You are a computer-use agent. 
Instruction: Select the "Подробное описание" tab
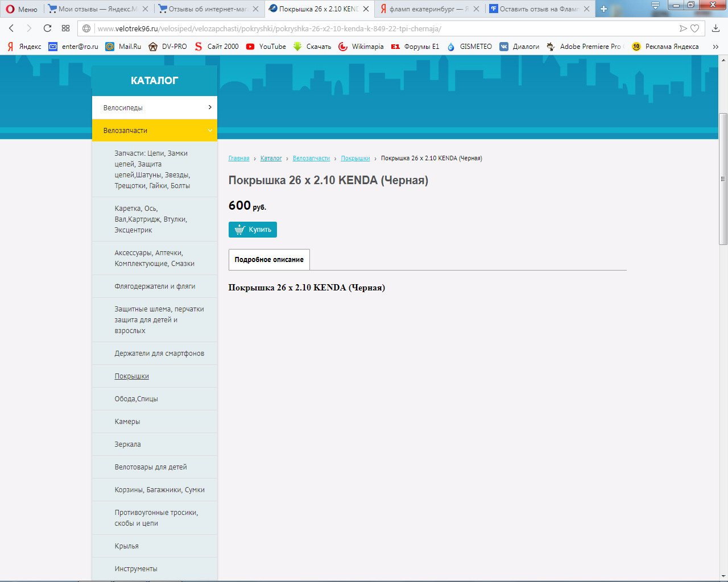click(269, 260)
